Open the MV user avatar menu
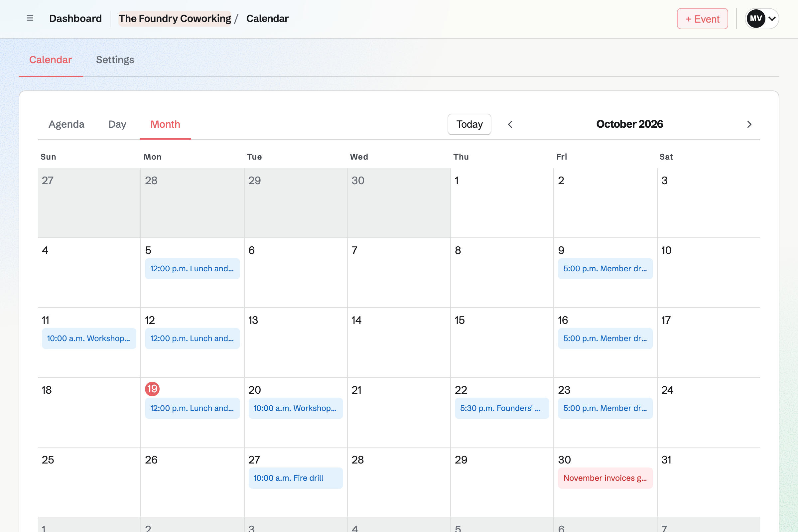 [762, 19]
